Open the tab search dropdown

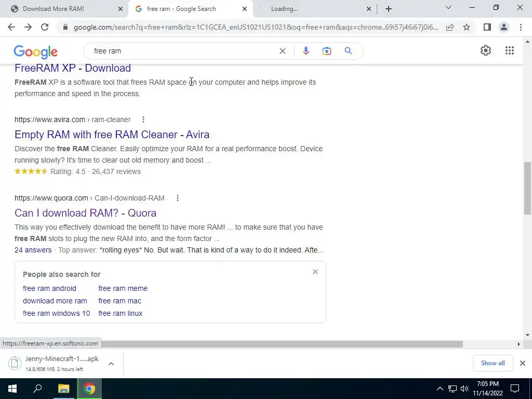point(448,7)
